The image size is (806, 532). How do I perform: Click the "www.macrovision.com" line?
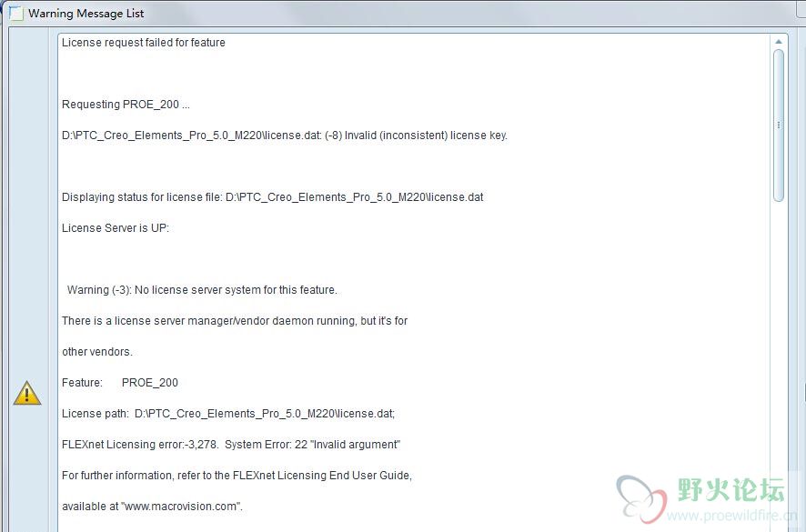click(152, 507)
